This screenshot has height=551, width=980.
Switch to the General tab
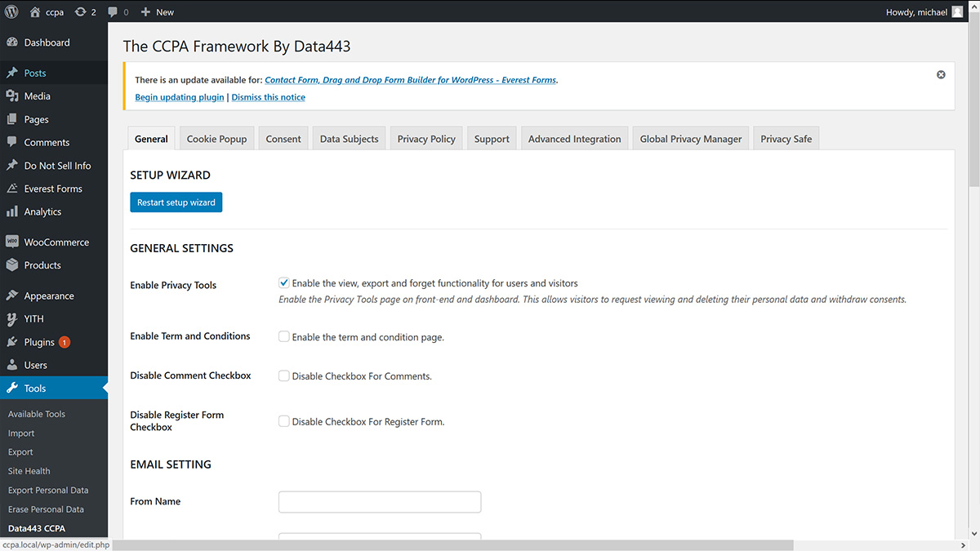click(151, 139)
